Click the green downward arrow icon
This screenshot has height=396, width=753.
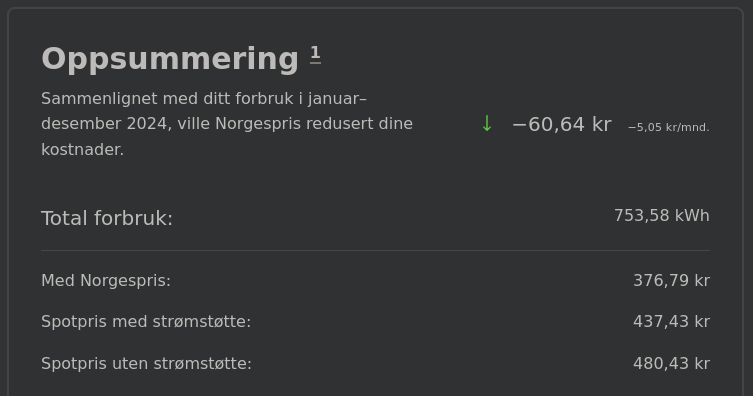(x=486, y=124)
